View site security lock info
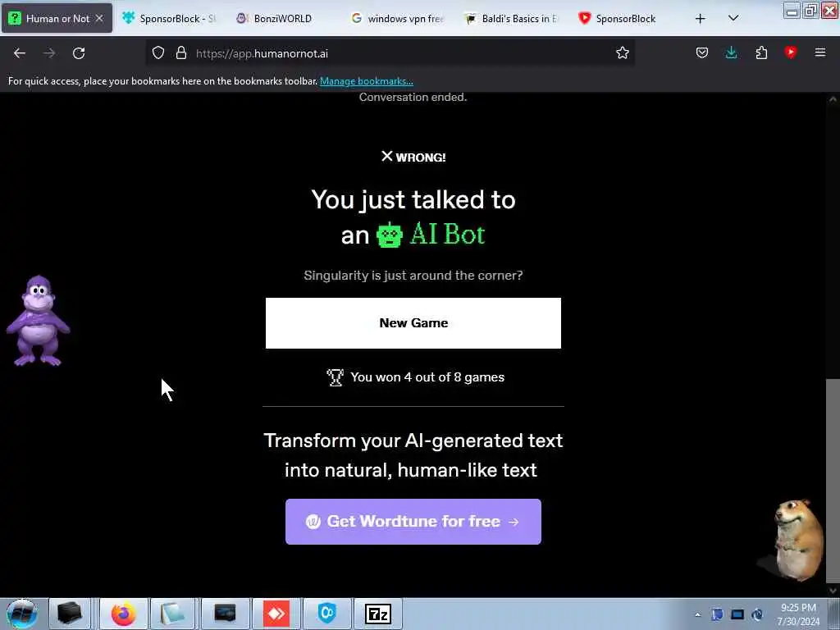The width and height of the screenshot is (840, 630). [x=181, y=53]
